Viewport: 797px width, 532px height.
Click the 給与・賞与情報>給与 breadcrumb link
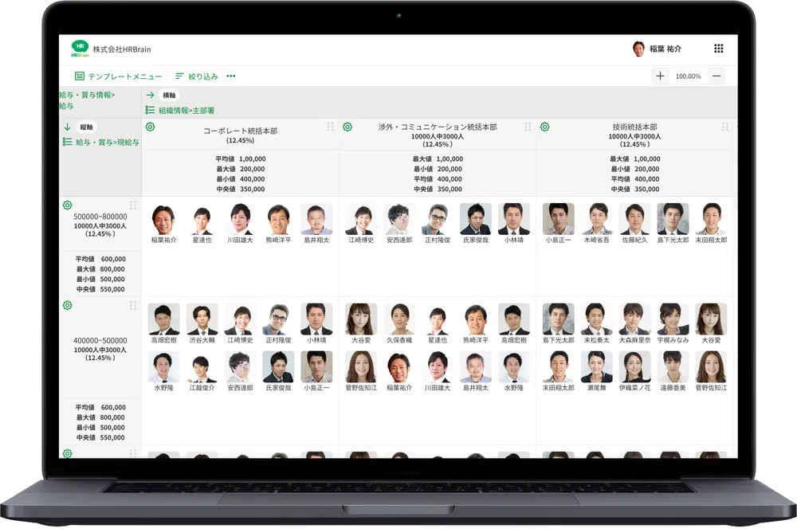coord(86,100)
